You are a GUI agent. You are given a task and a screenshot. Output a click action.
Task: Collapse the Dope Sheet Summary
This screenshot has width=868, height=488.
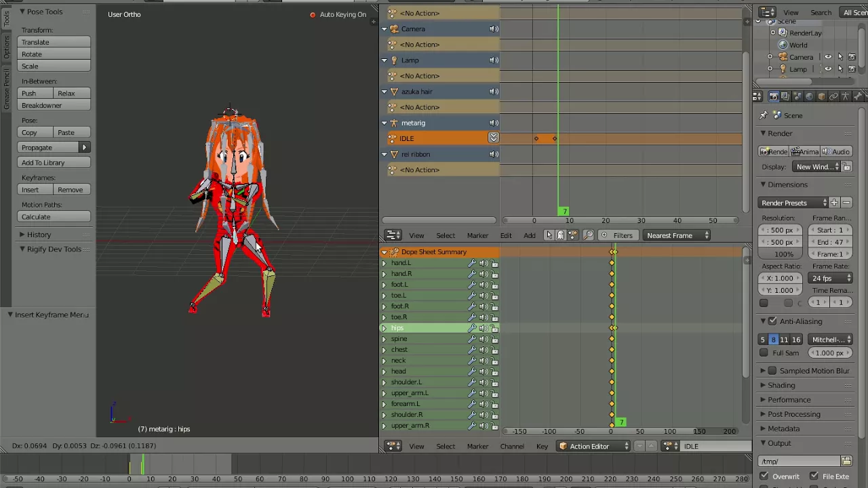coord(384,252)
